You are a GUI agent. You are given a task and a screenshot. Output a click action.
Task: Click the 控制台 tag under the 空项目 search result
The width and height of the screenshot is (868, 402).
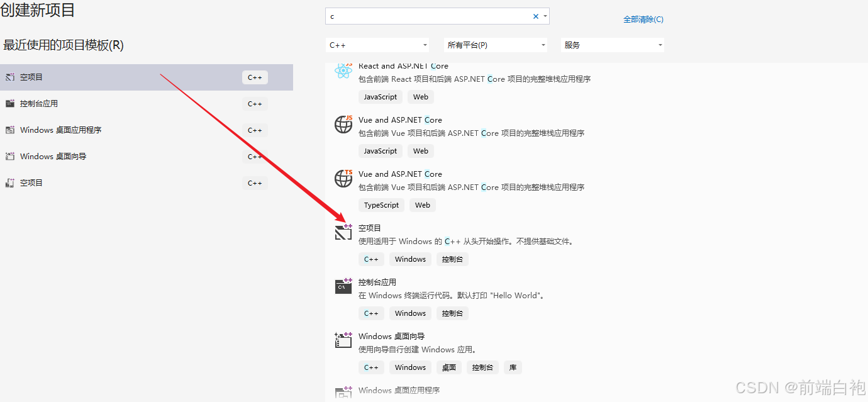[452, 259]
